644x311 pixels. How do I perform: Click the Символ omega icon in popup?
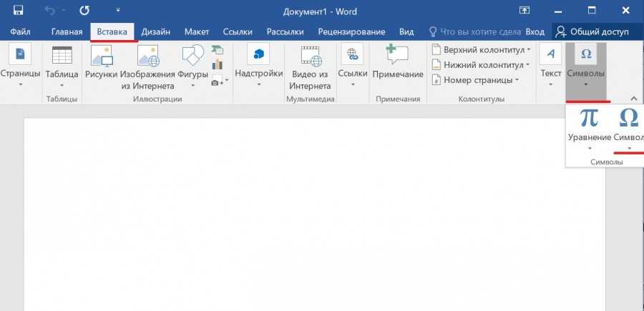(628, 119)
